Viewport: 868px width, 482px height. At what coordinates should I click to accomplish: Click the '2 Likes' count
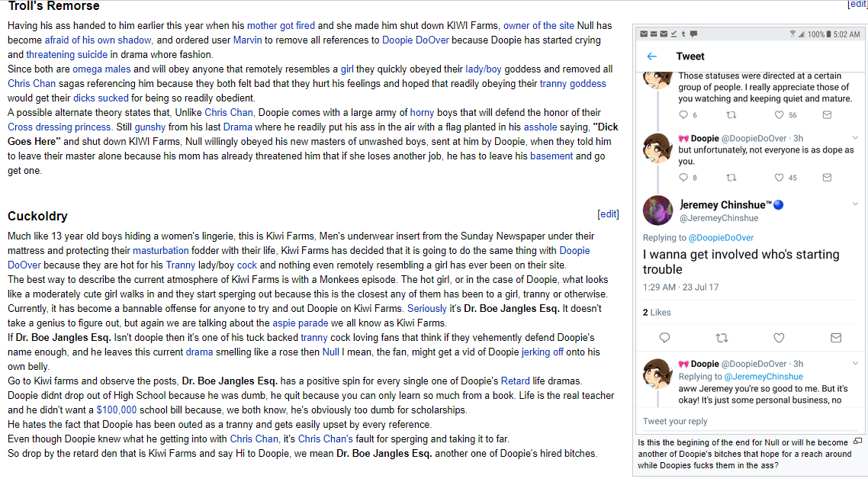click(x=657, y=313)
